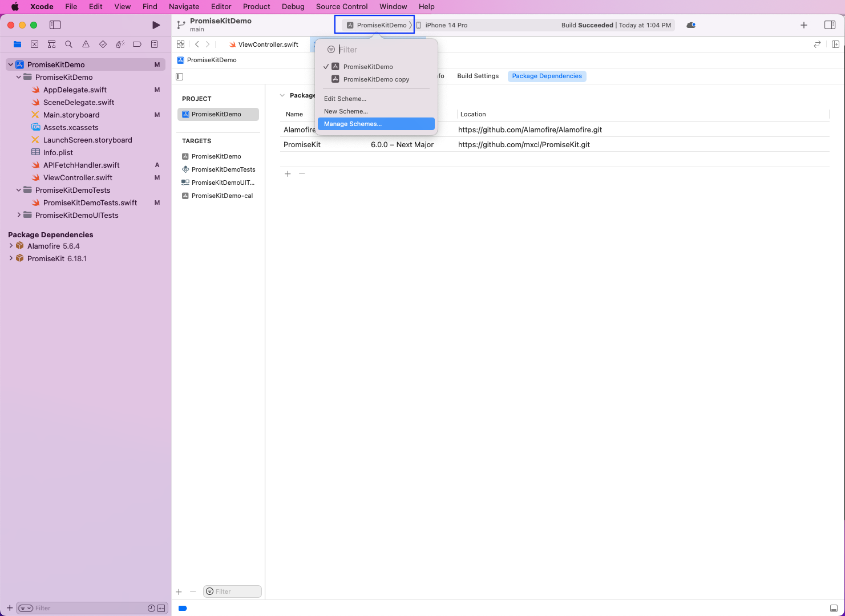Viewport: 845px width, 616px height.
Task: Open the Issue navigator warning icon
Action: coord(86,44)
